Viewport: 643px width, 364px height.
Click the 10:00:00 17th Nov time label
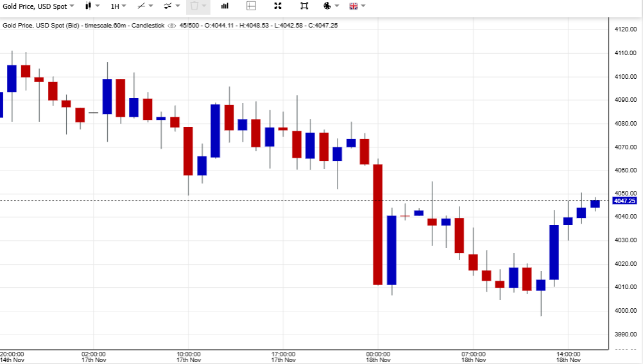(188, 357)
